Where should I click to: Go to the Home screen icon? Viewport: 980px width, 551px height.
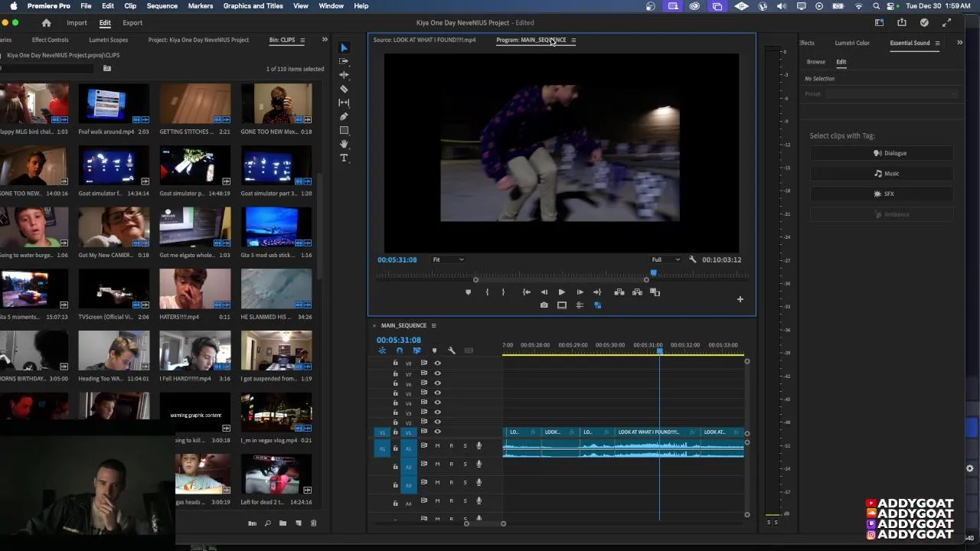(x=46, y=23)
